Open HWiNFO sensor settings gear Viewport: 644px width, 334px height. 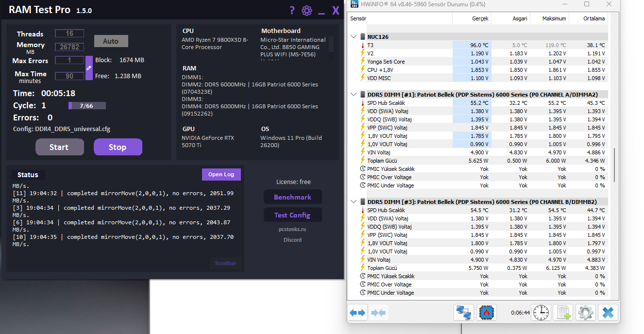coord(585,313)
